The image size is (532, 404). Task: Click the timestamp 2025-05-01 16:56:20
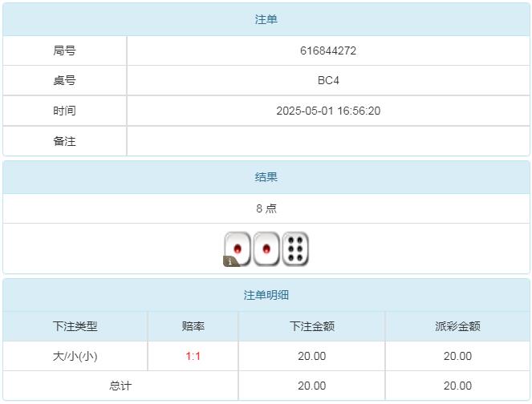click(328, 111)
